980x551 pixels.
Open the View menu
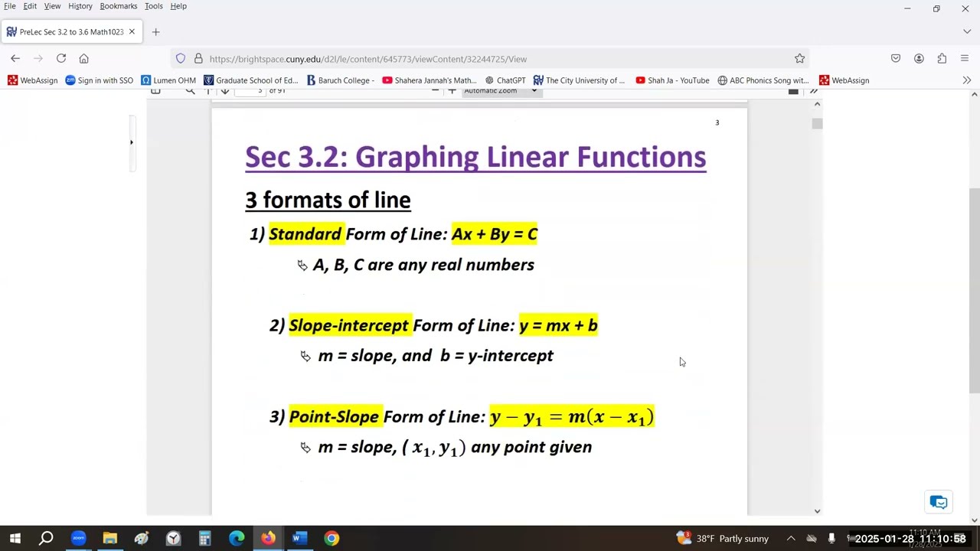point(52,6)
